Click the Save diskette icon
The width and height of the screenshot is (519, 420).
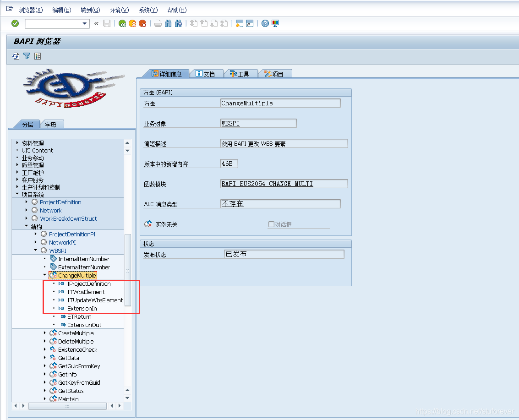(x=107, y=23)
